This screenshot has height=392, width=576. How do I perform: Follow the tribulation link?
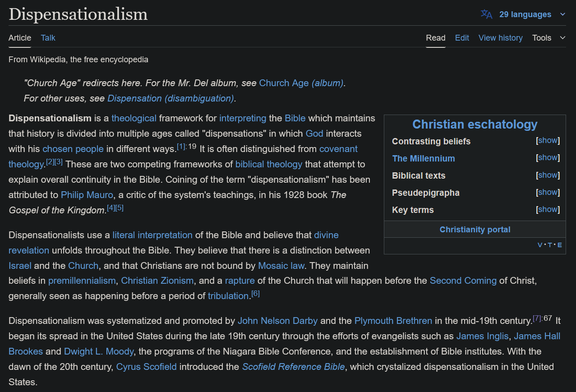[x=228, y=296]
